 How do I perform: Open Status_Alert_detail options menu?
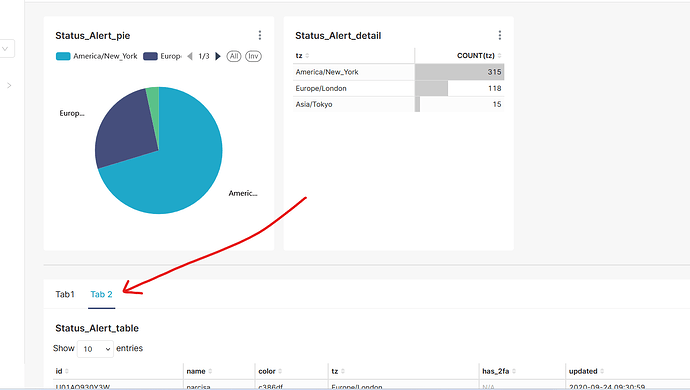click(x=499, y=35)
